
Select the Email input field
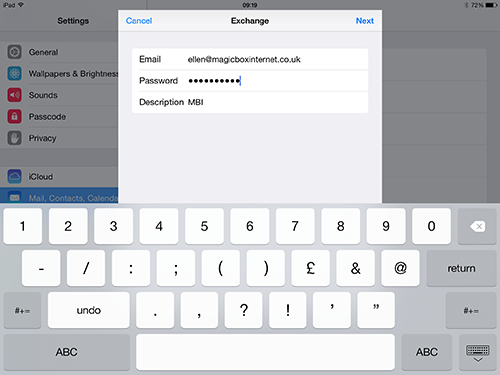250,59
